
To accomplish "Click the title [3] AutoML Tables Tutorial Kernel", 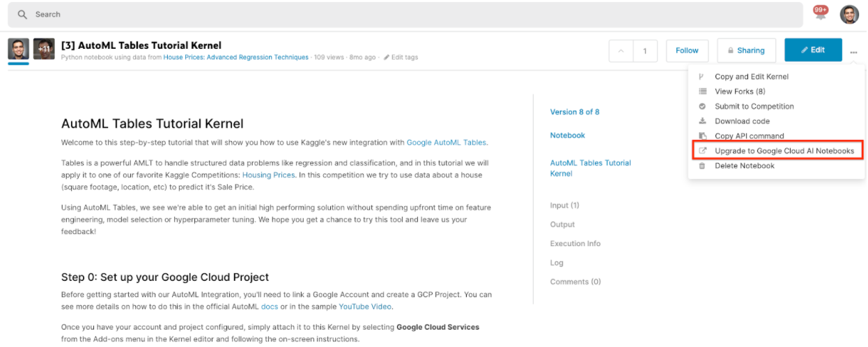I will point(141,45).
